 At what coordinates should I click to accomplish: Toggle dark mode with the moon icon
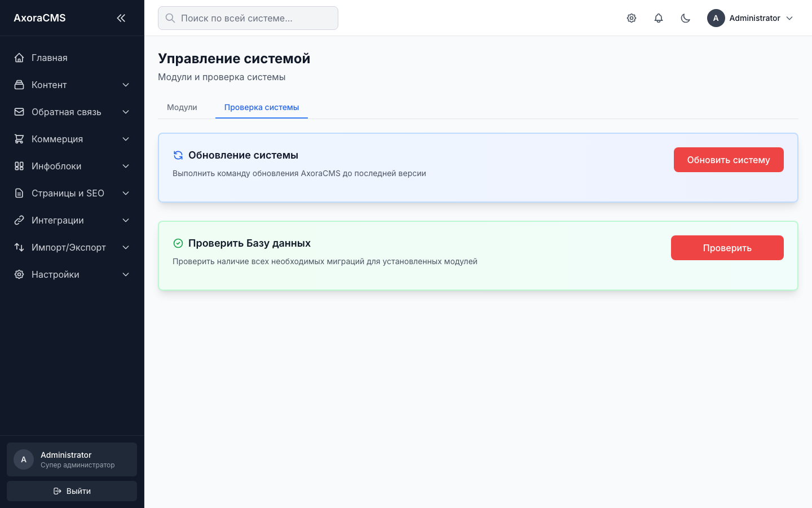pos(686,18)
